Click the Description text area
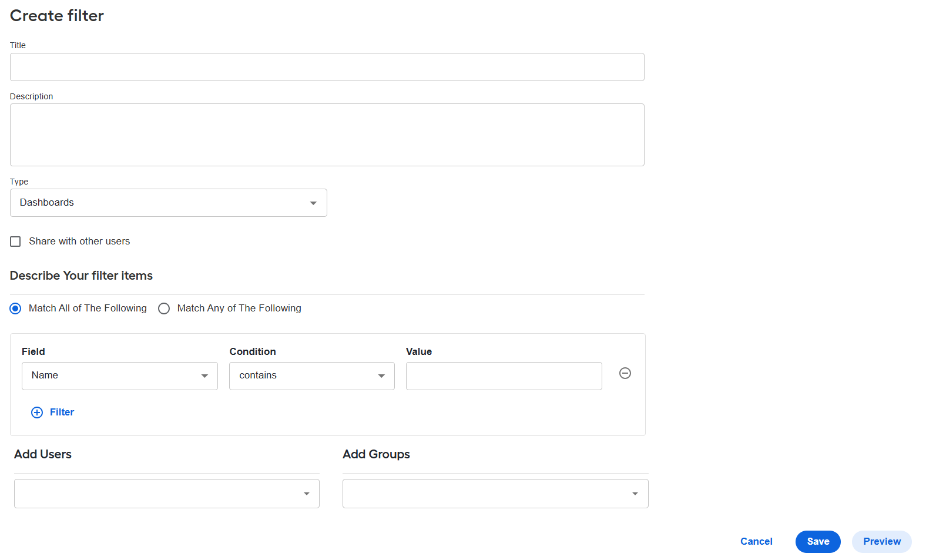 [327, 135]
